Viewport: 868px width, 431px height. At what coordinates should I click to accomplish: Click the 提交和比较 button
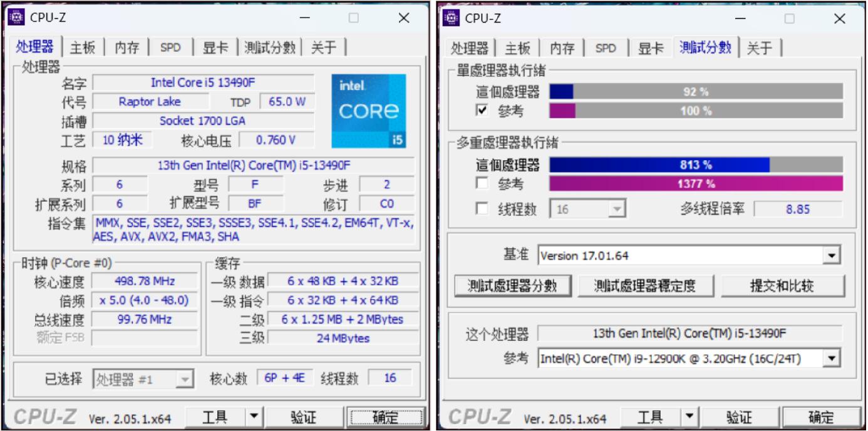click(783, 286)
